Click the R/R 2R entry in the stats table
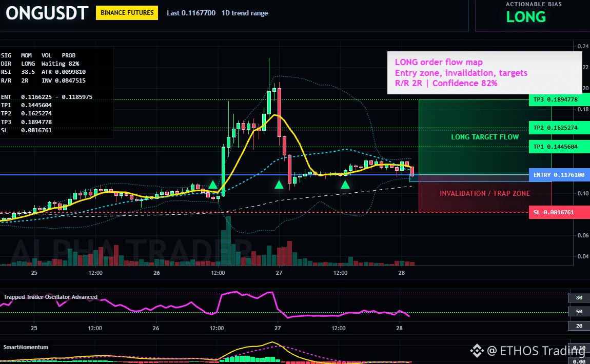This screenshot has width=590, height=364. pos(15,80)
